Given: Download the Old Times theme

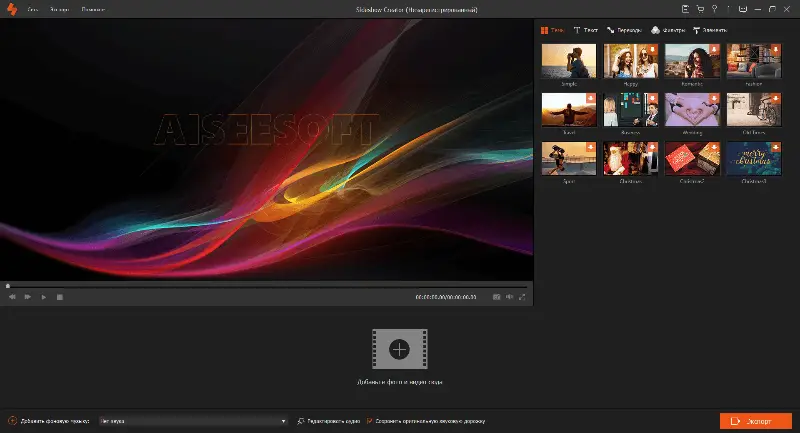Looking at the screenshot, I should (x=776, y=98).
